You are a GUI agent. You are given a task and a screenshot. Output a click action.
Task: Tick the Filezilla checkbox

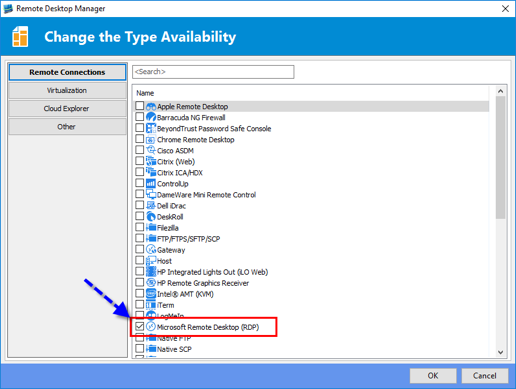click(140, 227)
